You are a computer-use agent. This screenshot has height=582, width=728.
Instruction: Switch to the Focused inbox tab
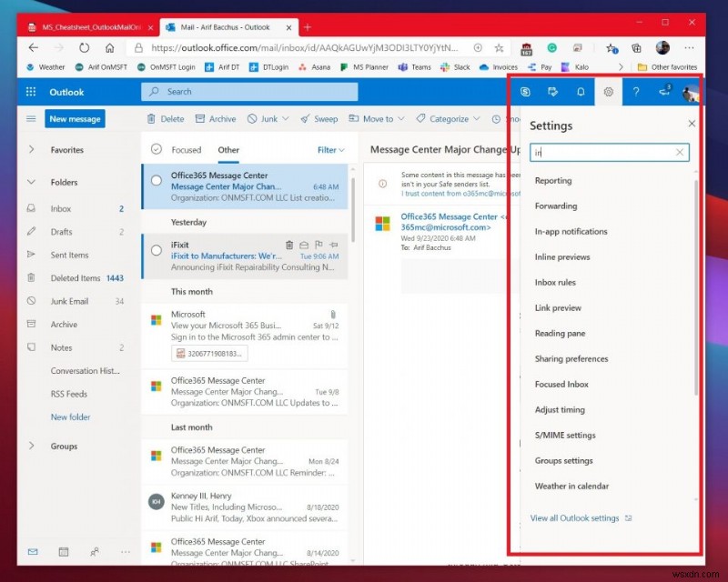185,150
